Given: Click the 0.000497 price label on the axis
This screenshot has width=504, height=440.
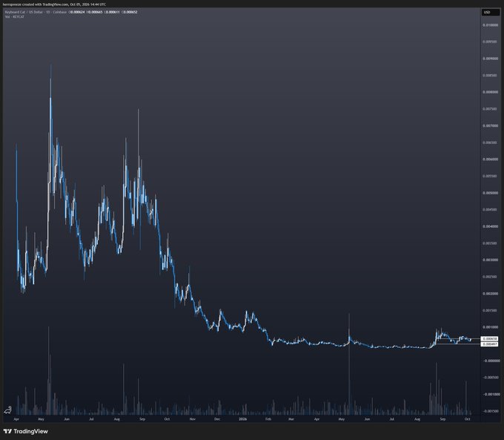Looking at the screenshot, I should tap(490, 344).
